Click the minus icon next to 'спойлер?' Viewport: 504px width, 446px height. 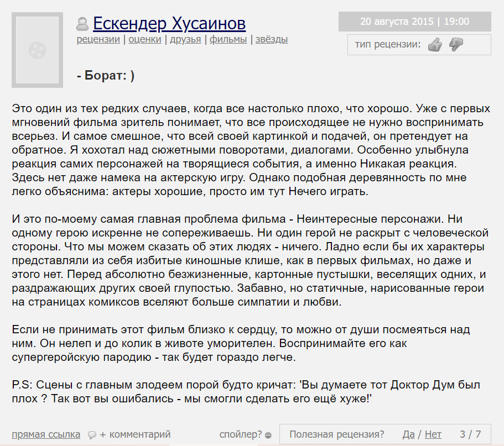(269, 435)
